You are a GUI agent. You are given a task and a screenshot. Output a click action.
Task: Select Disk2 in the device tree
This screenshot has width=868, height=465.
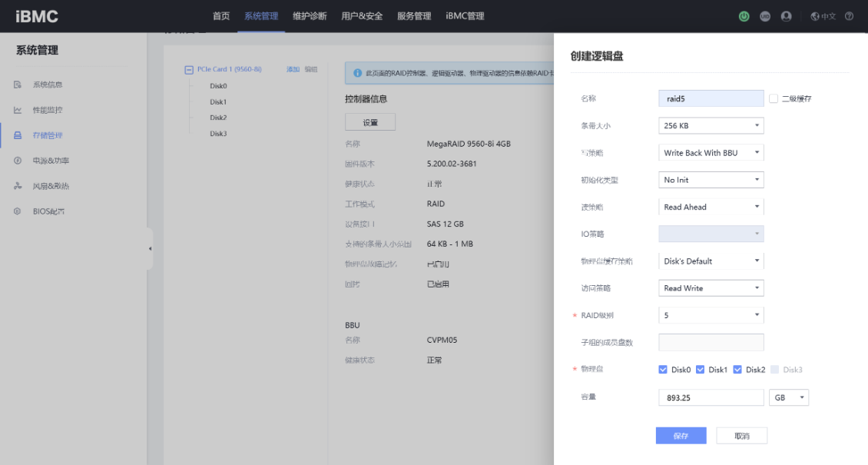click(218, 118)
